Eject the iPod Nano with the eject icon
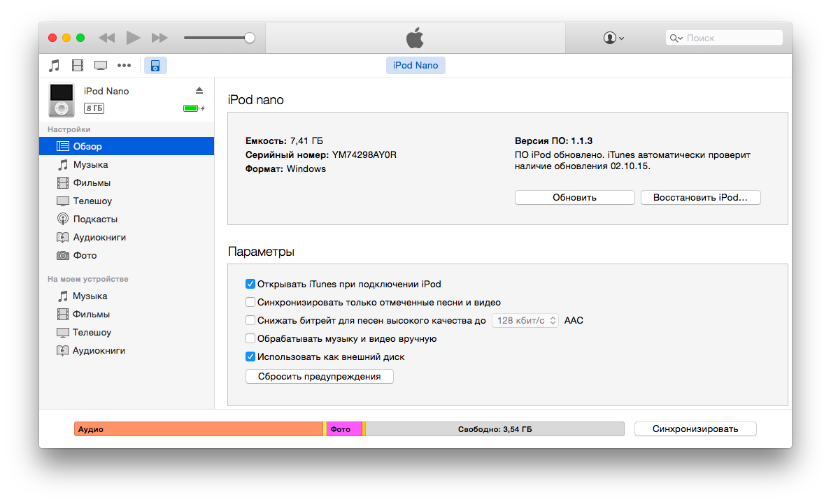Screen dimensions: 831x504 click(199, 90)
